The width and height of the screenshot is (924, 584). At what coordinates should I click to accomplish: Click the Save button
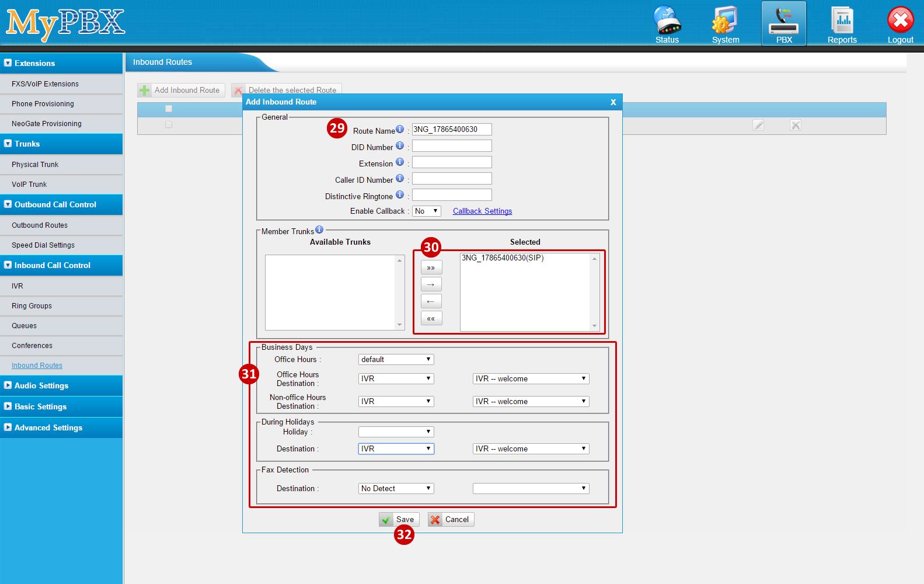click(399, 520)
